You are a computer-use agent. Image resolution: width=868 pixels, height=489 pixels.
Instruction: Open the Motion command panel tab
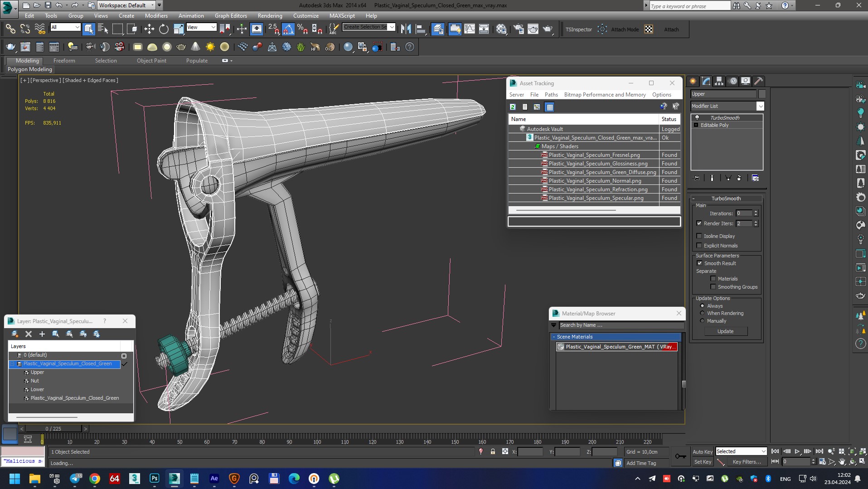[732, 81]
